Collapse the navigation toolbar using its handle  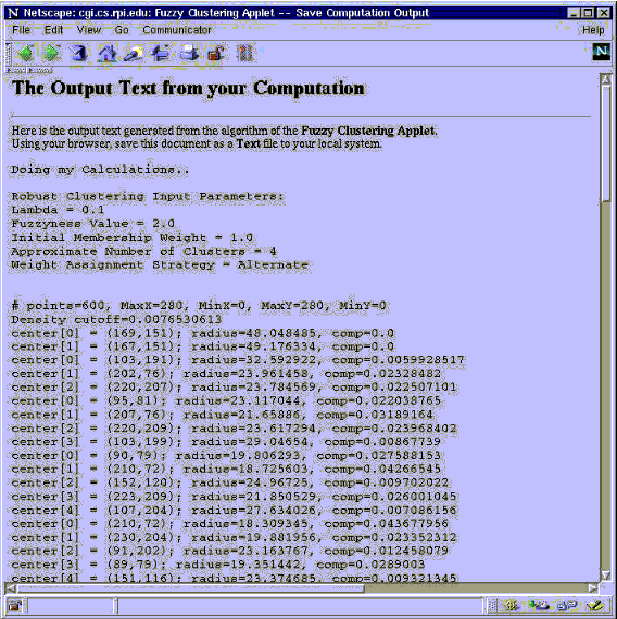pyautogui.click(x=7, y=53)
